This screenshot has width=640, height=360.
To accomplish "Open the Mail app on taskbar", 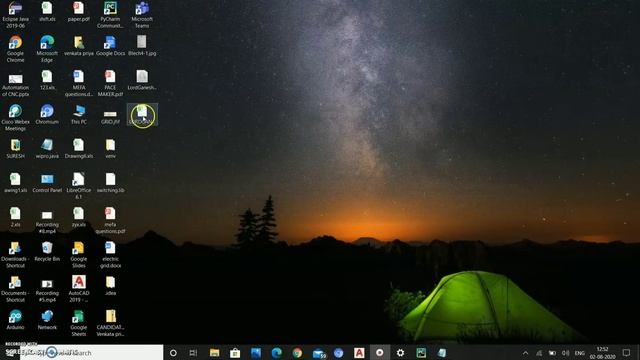I will (318, 353).
